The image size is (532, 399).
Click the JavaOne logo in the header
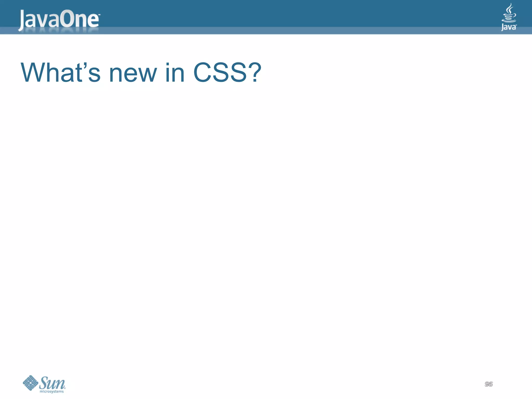59,20
